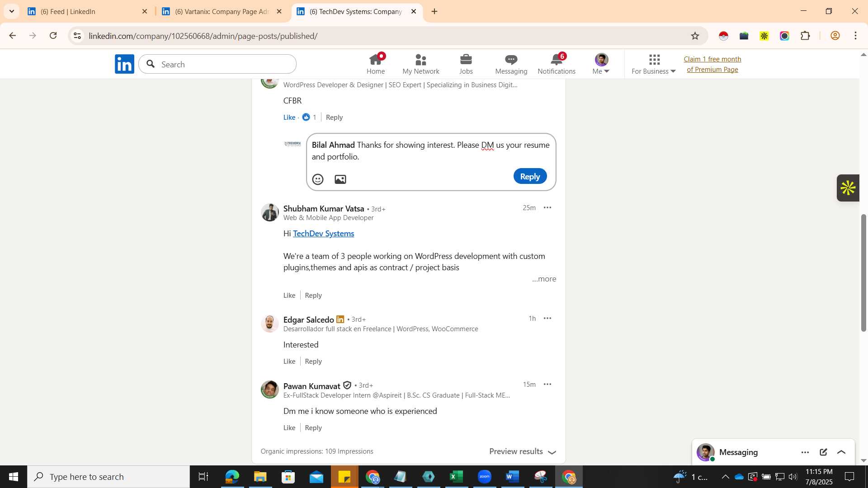868x488 pixels.
Task: Expand the Me profile dropdown
Action: pos(601,64)
